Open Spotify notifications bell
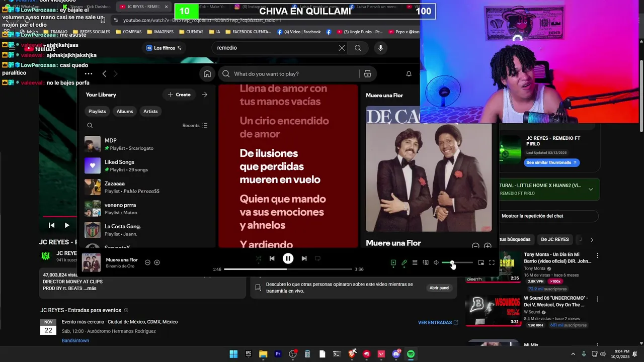This screenshot has width=644, height=362. (x=409, y=74)
